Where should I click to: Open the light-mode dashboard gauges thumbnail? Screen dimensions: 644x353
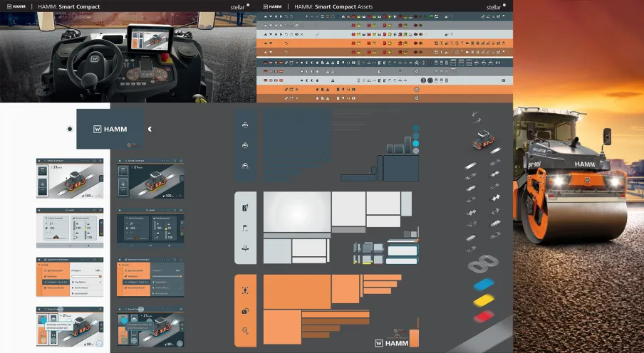(x=70, y=228)
